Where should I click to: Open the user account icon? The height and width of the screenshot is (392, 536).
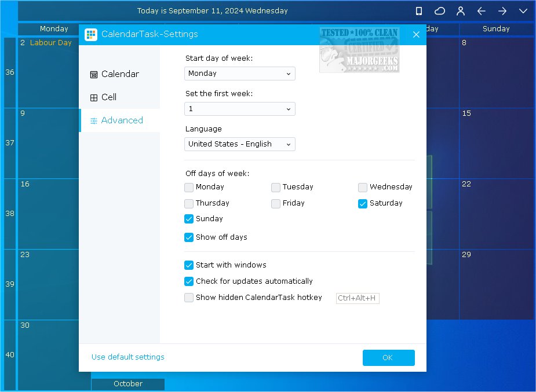(461, 11)
